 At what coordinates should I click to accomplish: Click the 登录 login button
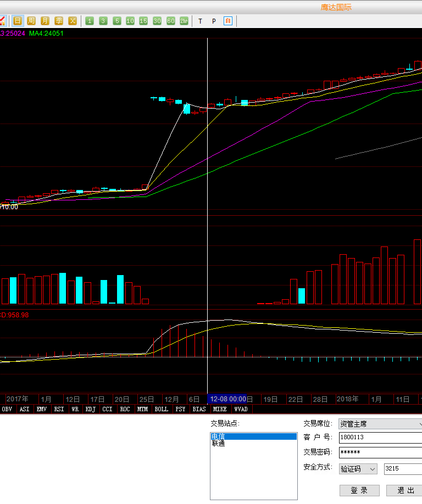(359, 490)
